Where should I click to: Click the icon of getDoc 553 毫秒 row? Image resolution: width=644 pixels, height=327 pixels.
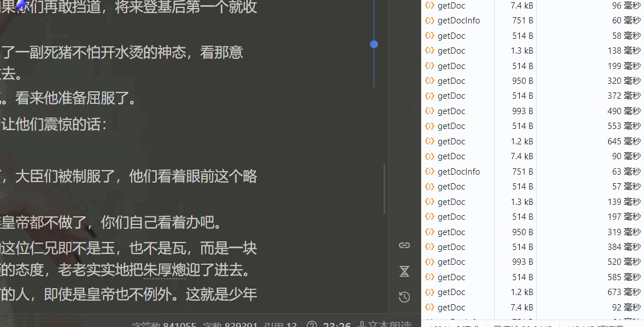(x=430, y=126)
